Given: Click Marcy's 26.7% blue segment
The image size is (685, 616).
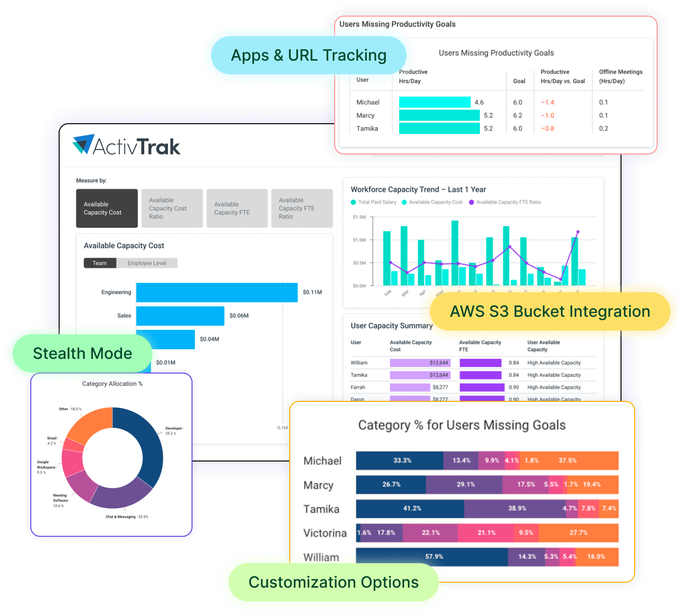Looking at the screenshot, I should [391, 484].
